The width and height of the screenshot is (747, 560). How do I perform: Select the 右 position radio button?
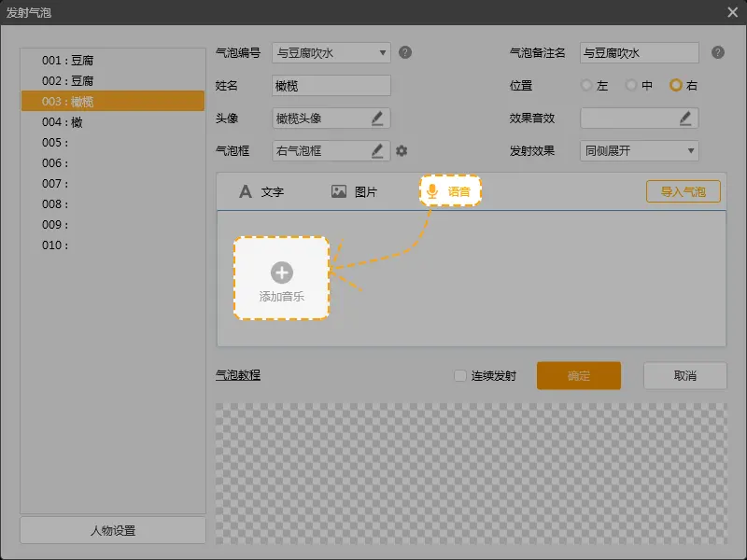(x=676, y=85)
